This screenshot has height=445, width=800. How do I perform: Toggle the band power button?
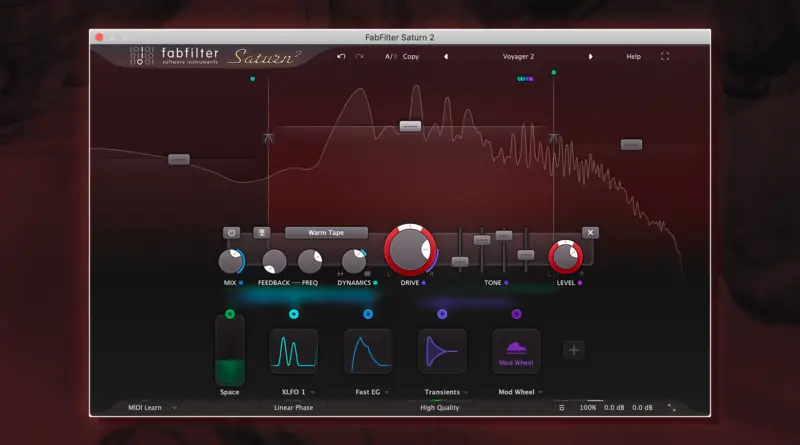(x=231, y=233)
